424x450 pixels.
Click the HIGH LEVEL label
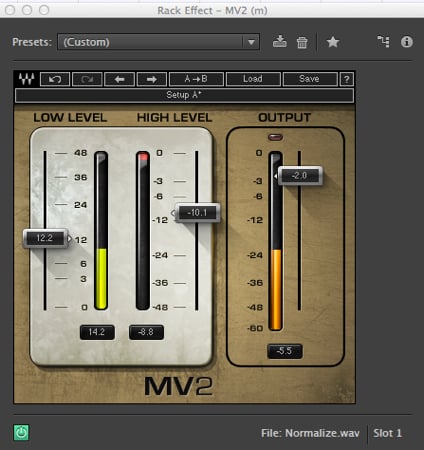tap(174, 118)
